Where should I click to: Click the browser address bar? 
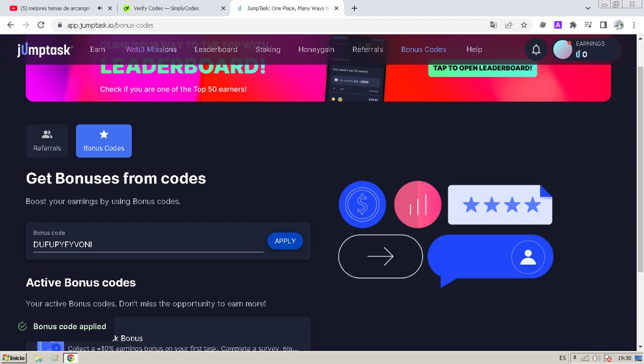(275, 25)
